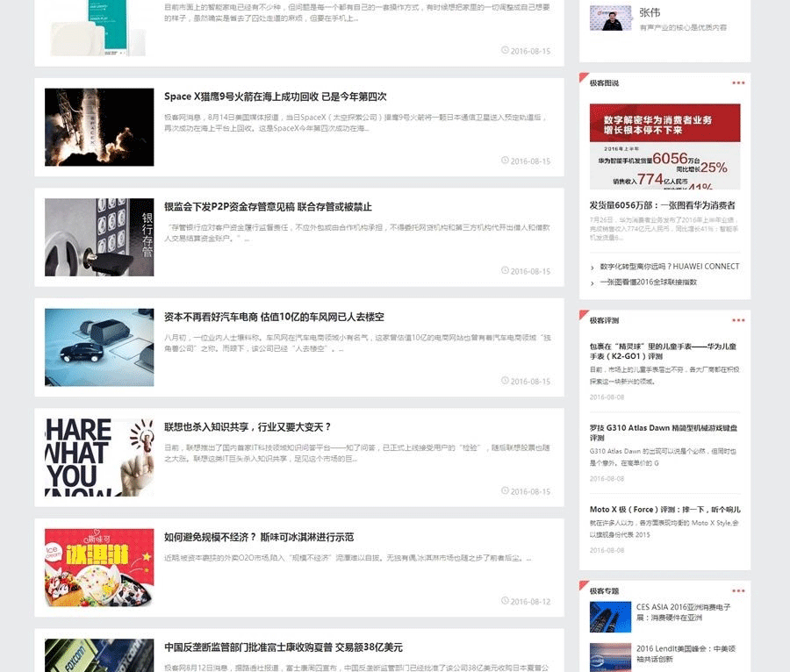Open smart home device thumbnail at top
Viewport: 790px width, 672px height.
coord(99,28)
